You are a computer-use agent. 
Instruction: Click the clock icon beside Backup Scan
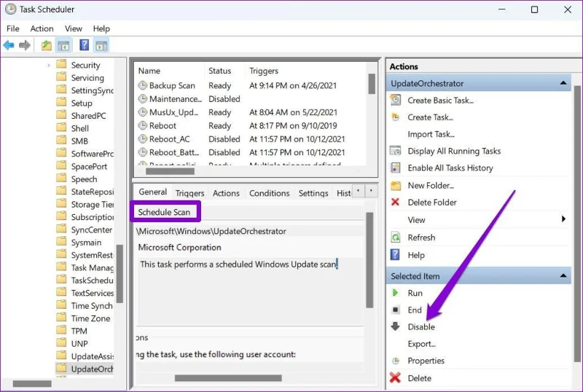pos(142,85)
